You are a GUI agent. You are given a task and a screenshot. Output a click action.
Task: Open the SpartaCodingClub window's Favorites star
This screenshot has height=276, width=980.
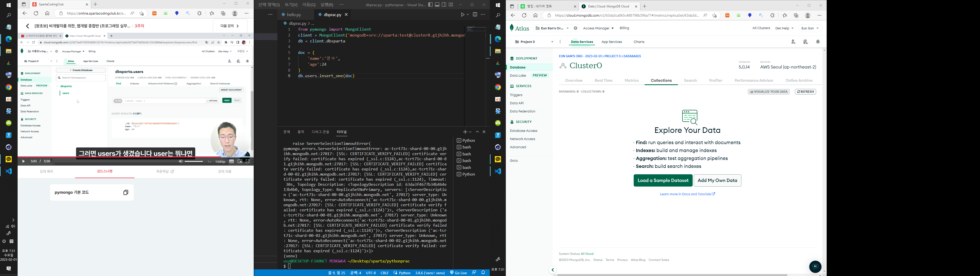(212, 13)
